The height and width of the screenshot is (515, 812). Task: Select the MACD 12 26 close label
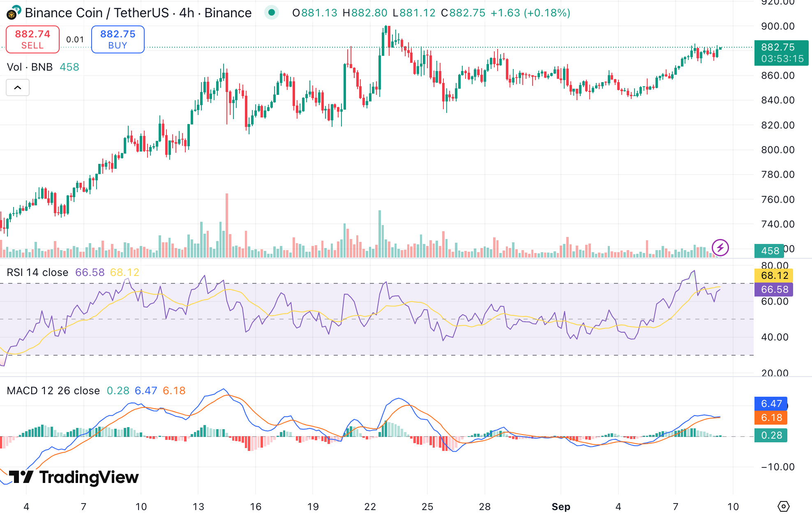53,391
